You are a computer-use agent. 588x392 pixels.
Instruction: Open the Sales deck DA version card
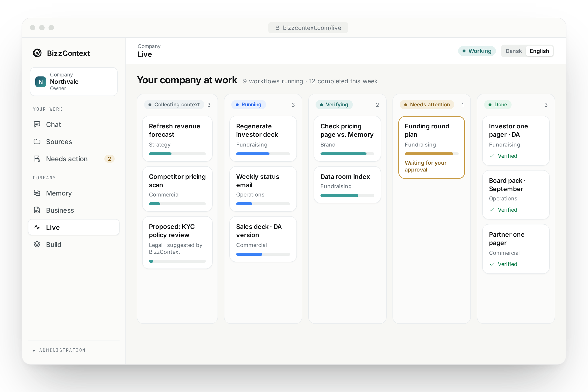263,239
